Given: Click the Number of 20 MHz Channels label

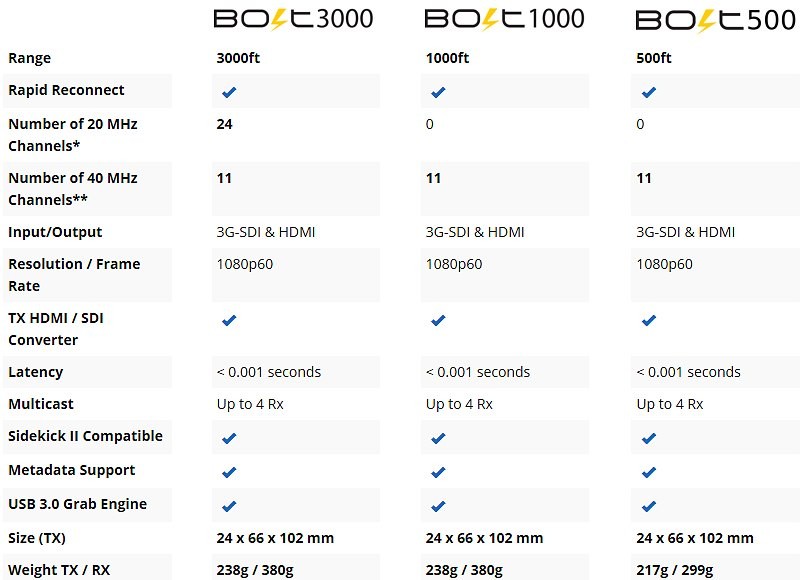Looking at the screenshot, I should point(73,135).
